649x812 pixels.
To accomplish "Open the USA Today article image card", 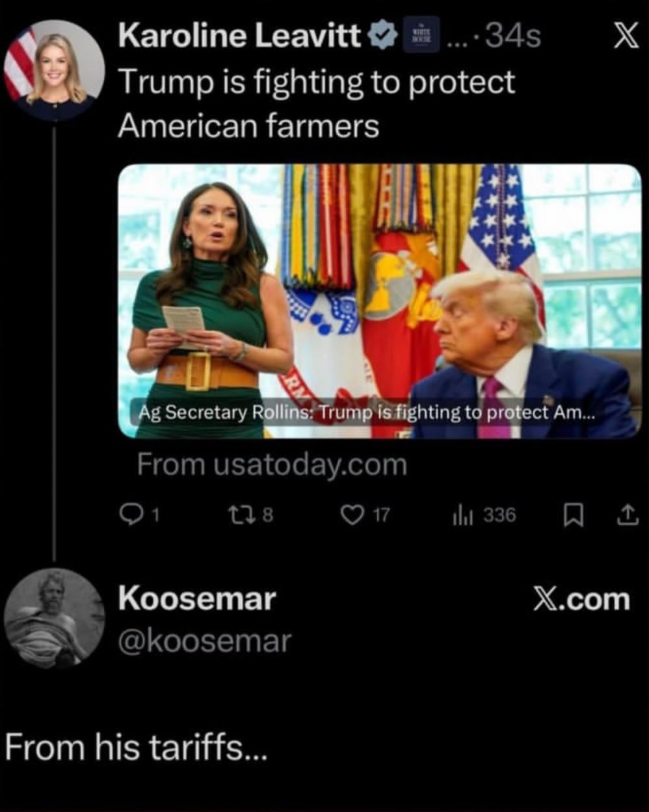I will [x=380, y=301].
